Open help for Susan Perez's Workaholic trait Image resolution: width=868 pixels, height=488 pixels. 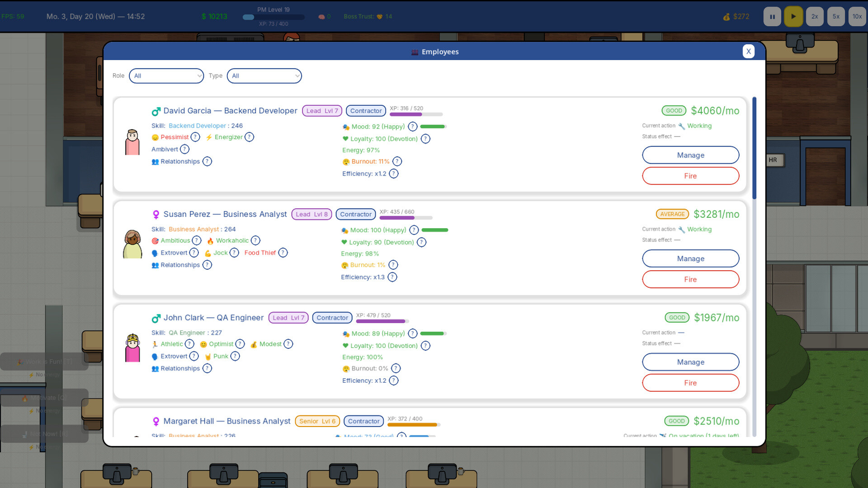255,240
